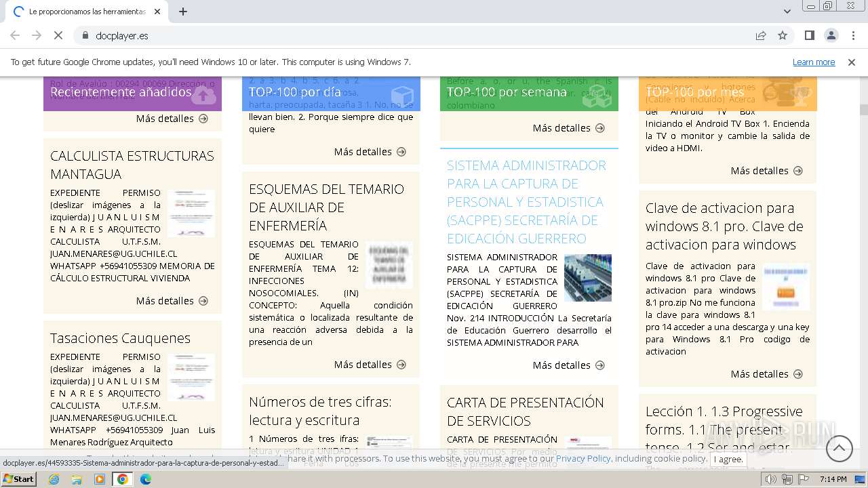Accept cookies with I agree button

(729, 460)
